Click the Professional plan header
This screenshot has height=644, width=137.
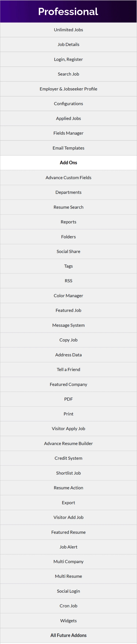point(68,12)
